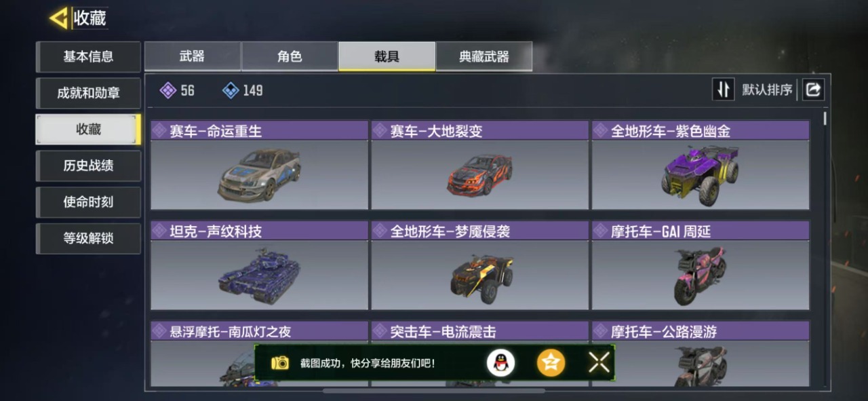Click the purple diamond 56 counter icon

[167, 90]
